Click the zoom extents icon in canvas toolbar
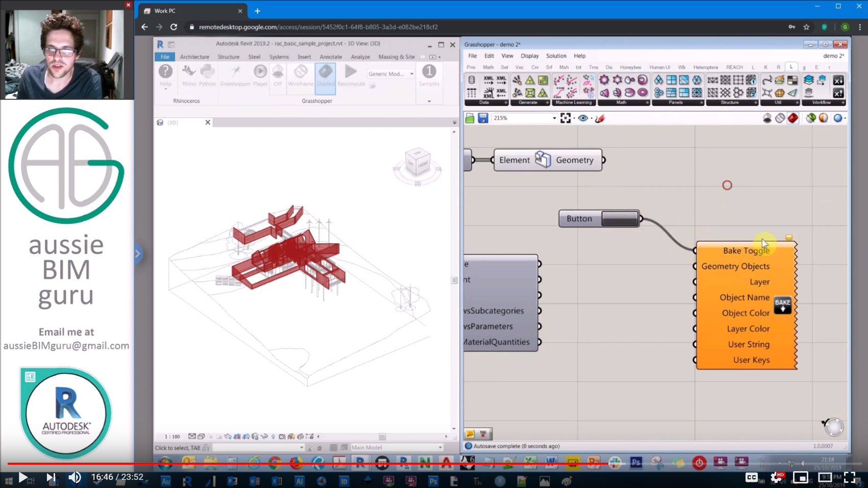Image resolution: width=868 pixels, height=488 pixels. point(565,118)
